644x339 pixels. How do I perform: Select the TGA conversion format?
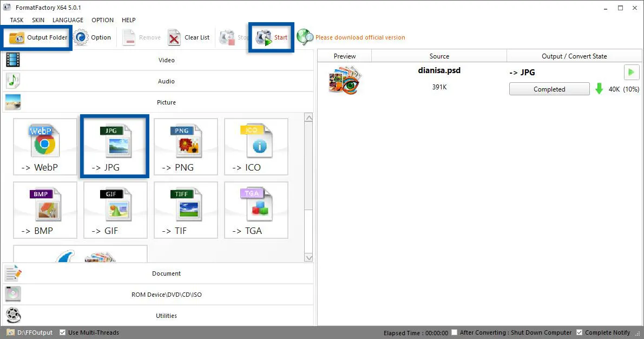point(256,210)
